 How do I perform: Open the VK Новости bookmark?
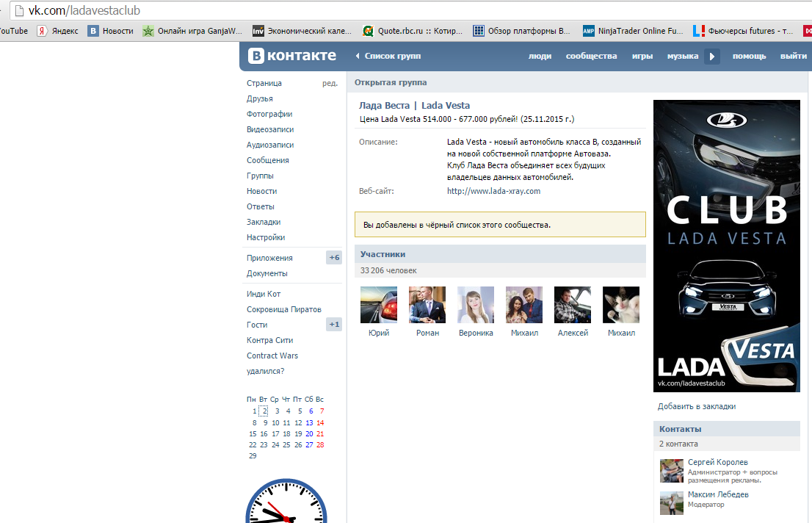111,31
